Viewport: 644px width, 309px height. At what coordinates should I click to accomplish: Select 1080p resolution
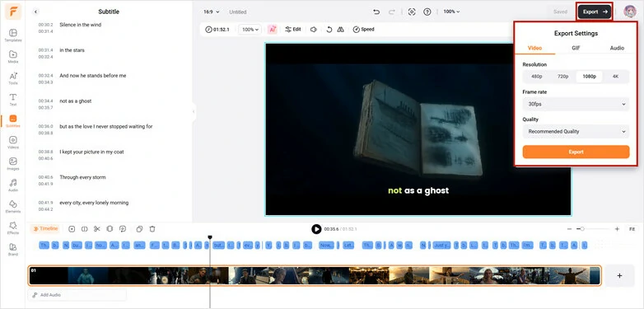pyautogui.click(x=589, y=77)
